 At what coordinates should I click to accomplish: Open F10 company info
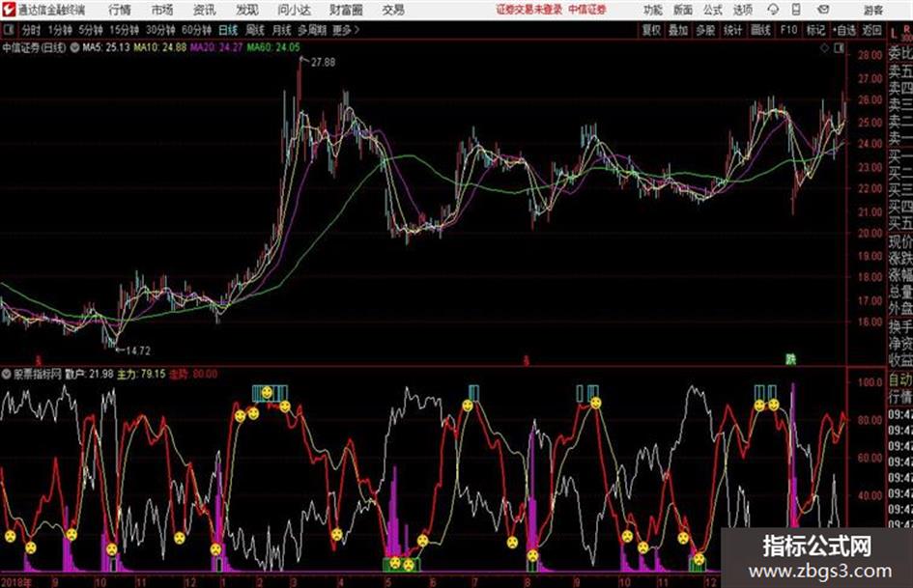click(788, 30)
